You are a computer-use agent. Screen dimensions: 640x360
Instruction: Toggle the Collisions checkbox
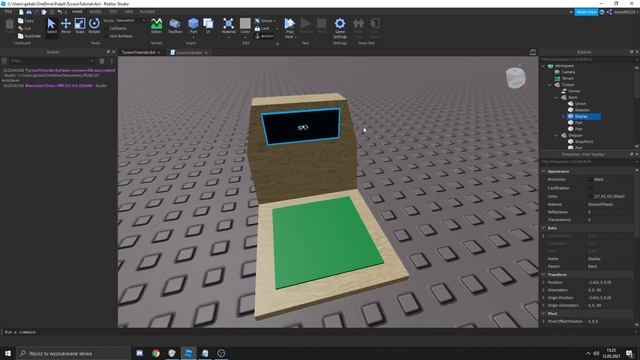pos(107,28)
